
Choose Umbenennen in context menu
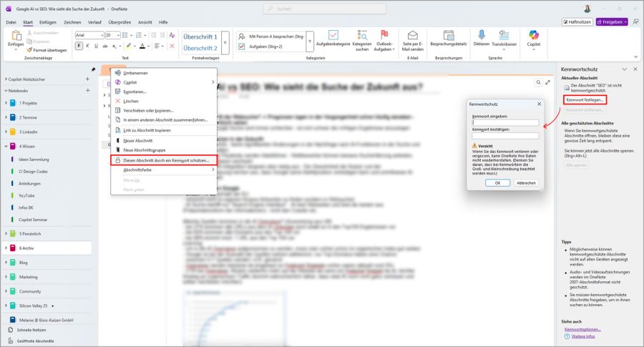pos(164,73)
